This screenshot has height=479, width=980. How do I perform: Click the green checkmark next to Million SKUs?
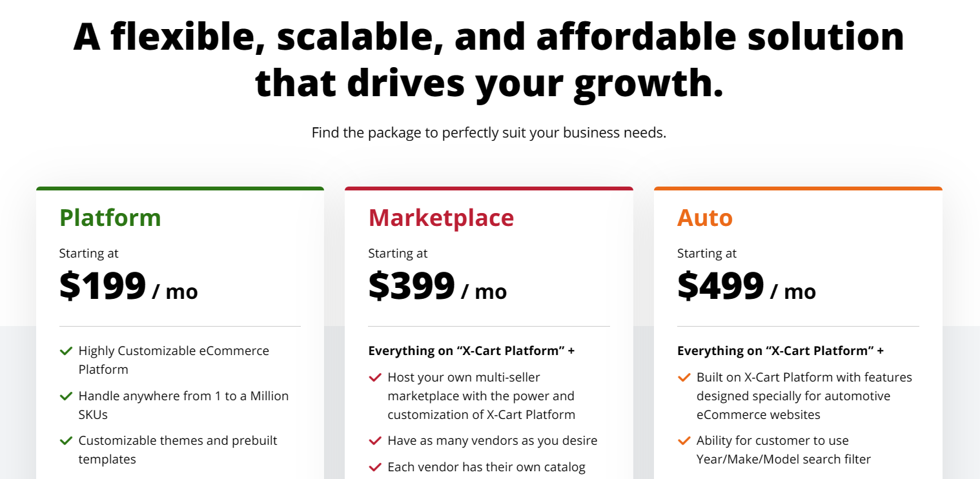coord(66,396)
